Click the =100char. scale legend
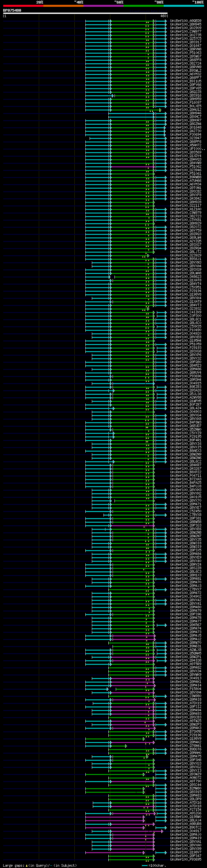The image size is (207, 868). click(154, 865)
